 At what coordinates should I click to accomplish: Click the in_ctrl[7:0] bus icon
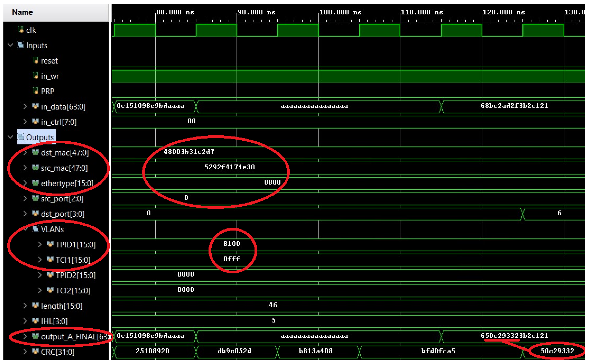pyautogui.click(x=35, y=122)
